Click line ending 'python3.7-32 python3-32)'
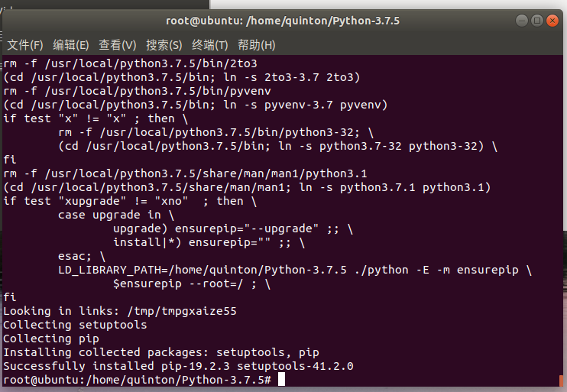 pyautogui.click(x=277, y=146)
